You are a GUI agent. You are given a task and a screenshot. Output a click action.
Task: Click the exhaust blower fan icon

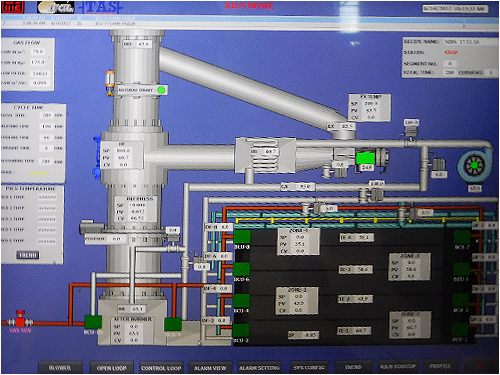474,165
